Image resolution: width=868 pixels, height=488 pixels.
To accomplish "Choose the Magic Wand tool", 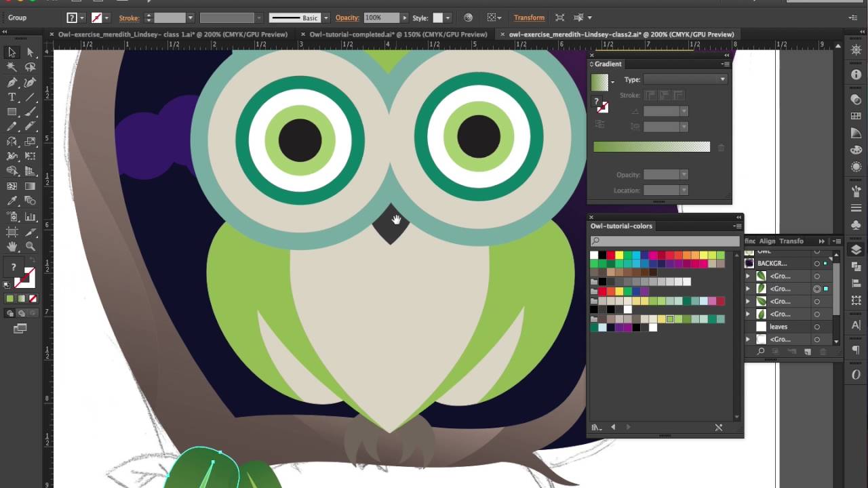I will pyautogui.click(x=12, y=67).
